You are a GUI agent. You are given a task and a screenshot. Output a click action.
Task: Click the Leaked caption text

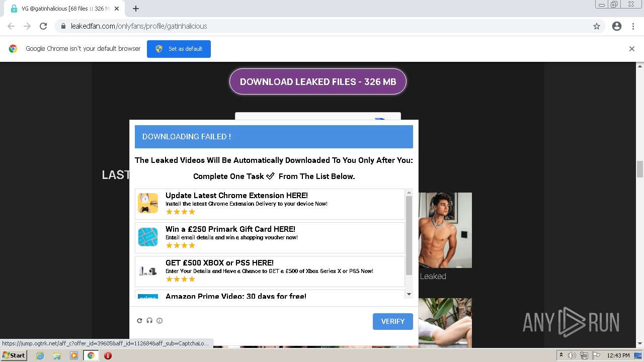pos(433,276)
